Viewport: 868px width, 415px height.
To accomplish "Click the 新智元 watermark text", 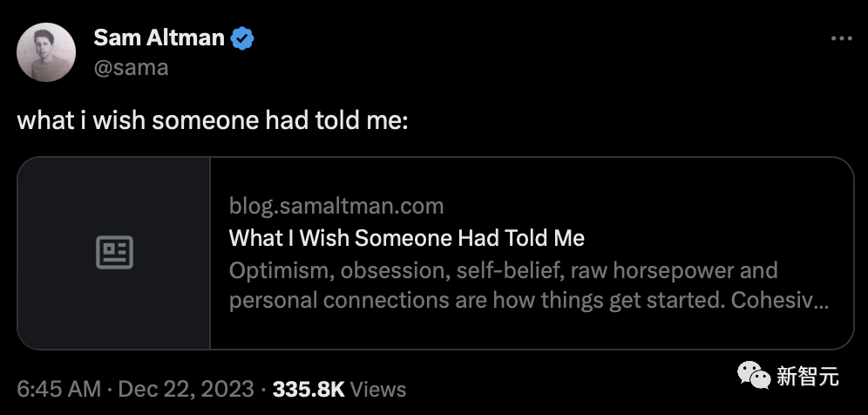I will point(808,377).
